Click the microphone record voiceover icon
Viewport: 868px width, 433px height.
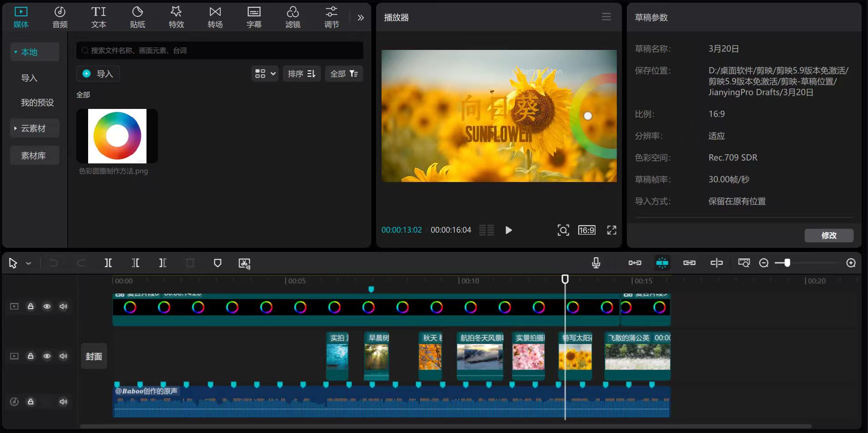(x=596, y=263)
